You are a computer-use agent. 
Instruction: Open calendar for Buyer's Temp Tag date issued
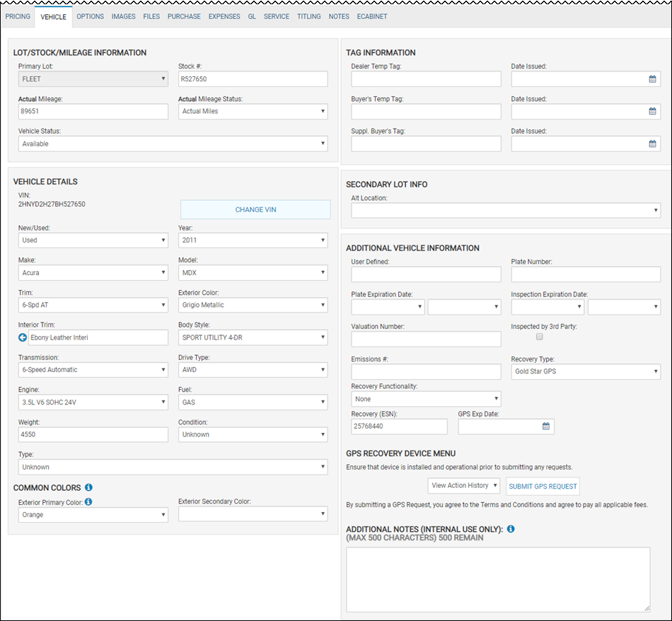tap(652, 112)
